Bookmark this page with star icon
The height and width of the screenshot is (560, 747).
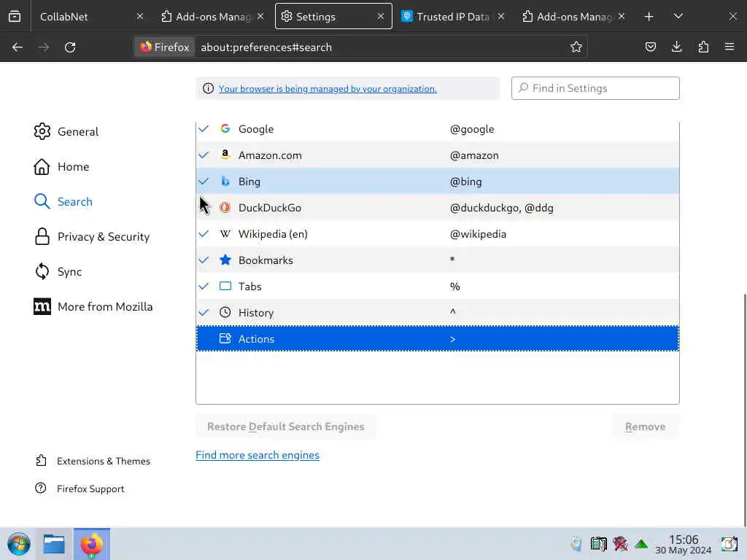(576, 47)
